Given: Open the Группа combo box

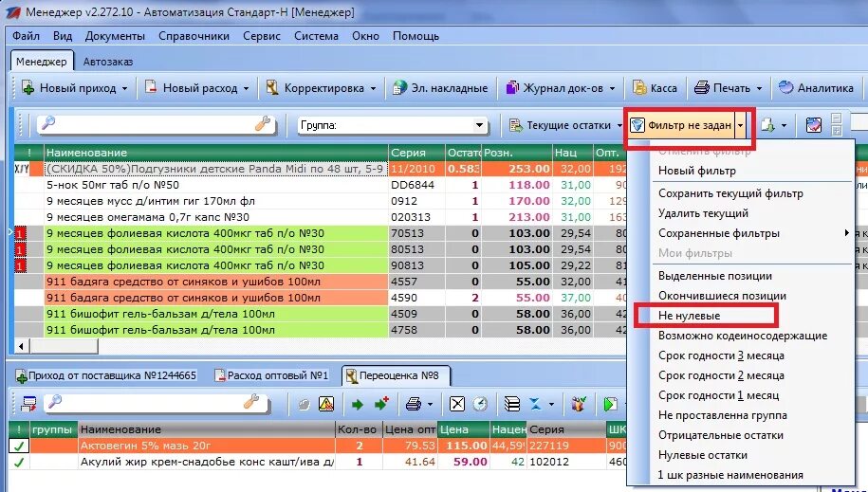Looking at the screenshot, I should [x=393, y=125].
